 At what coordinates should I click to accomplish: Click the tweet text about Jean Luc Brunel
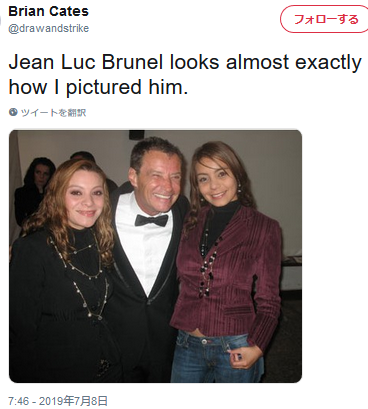click(x=185, y=75)
